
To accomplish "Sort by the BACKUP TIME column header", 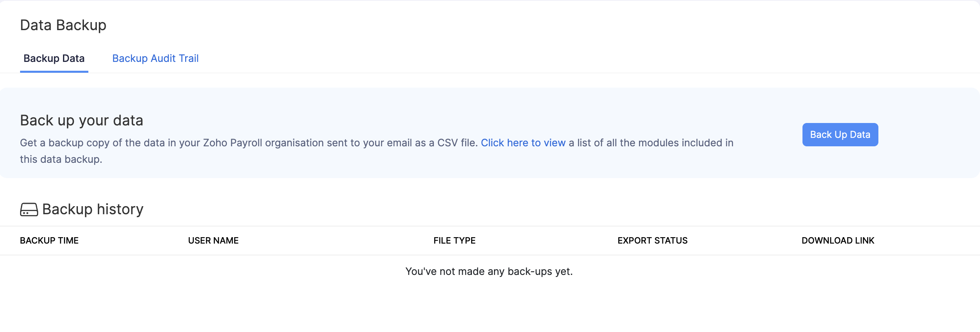I will 49,240.
